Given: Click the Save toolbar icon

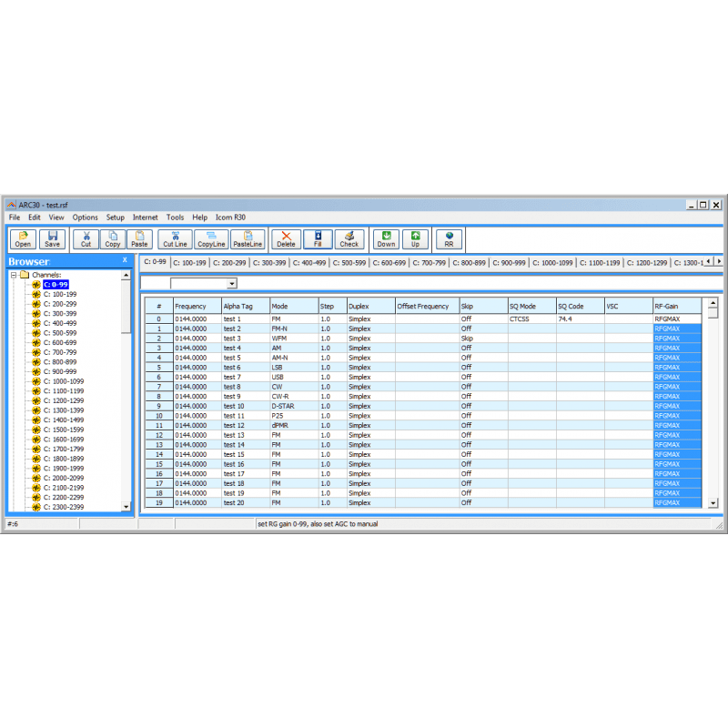Looking at the screenshot, I should [52, 239].
